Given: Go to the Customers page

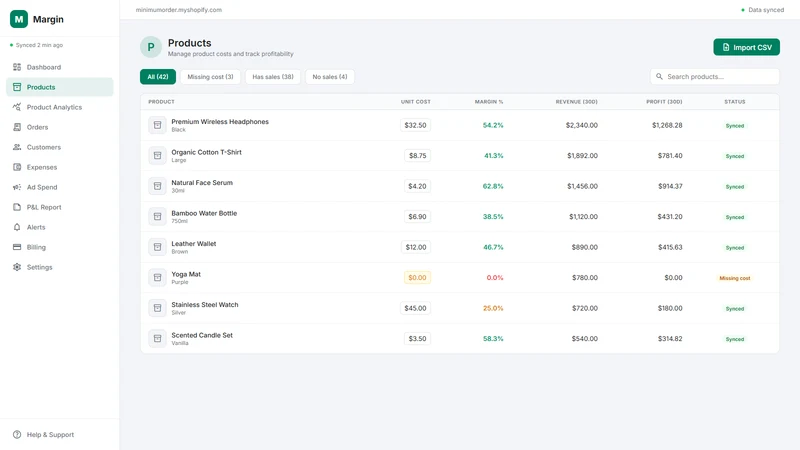Looking at the screenshot, I should (x=60, y=147).
